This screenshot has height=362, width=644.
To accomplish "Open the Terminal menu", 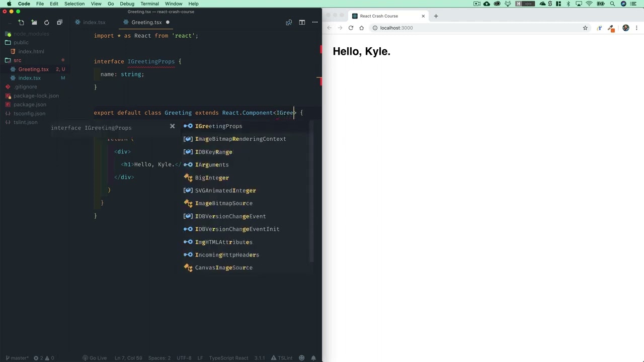I will (x=149, y=4).
